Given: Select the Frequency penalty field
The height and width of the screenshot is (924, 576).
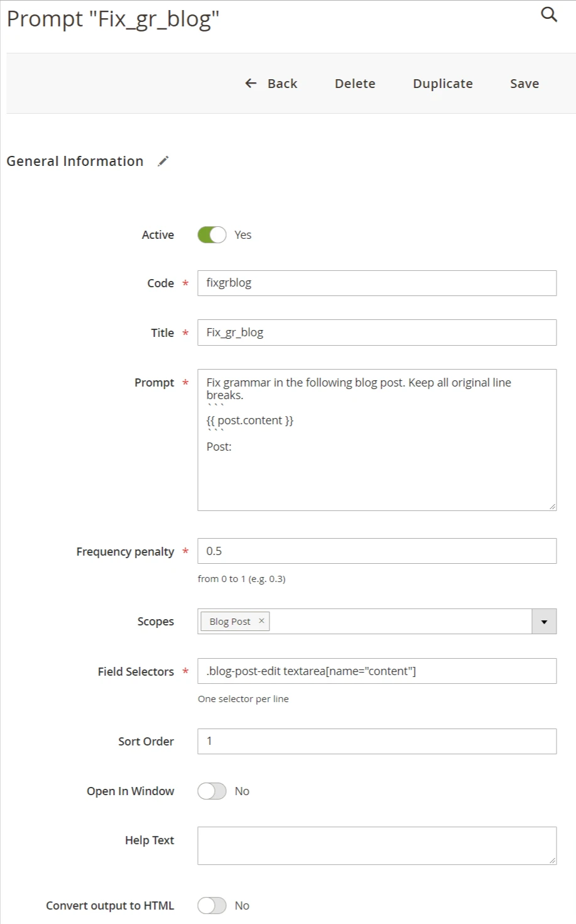Looking at the screenshot, I should tap(377, 551).
